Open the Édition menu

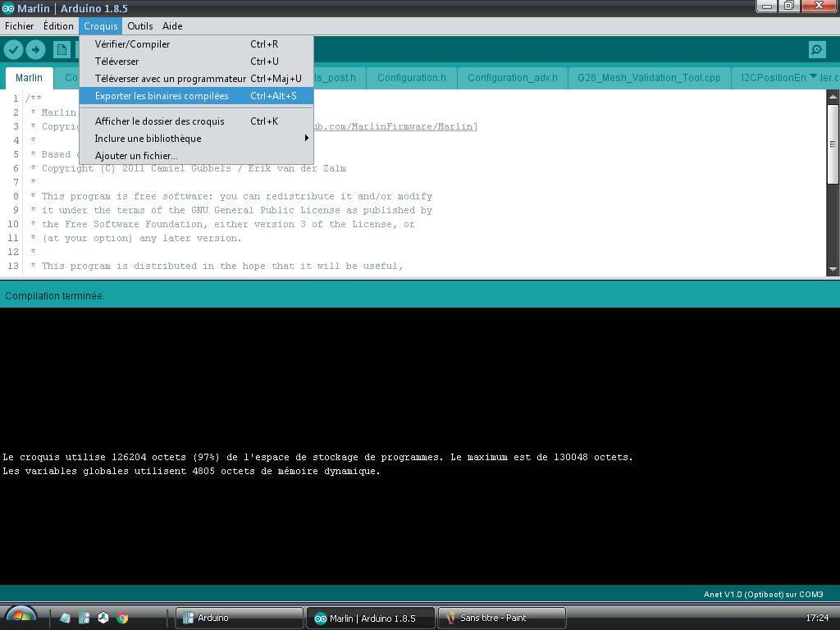(58, 25)
